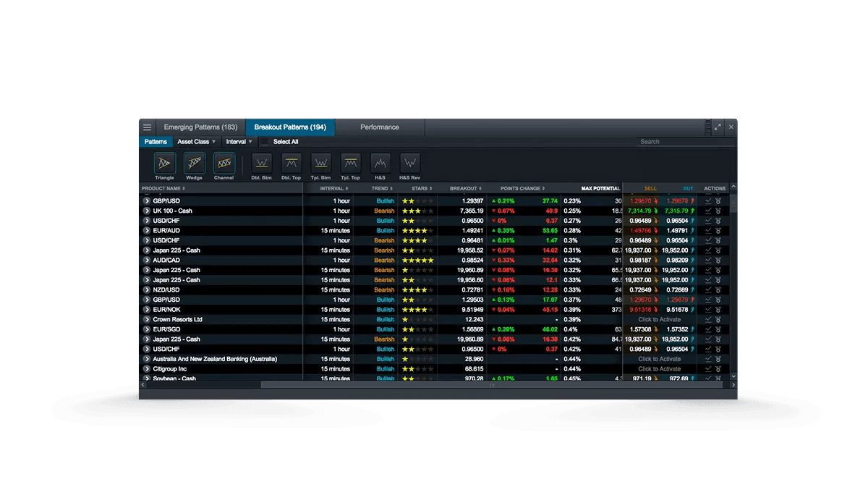Screen dimensions: 868x495
Task: Switch to the Emerging Patterns tab
Action: tap(200, 127)
